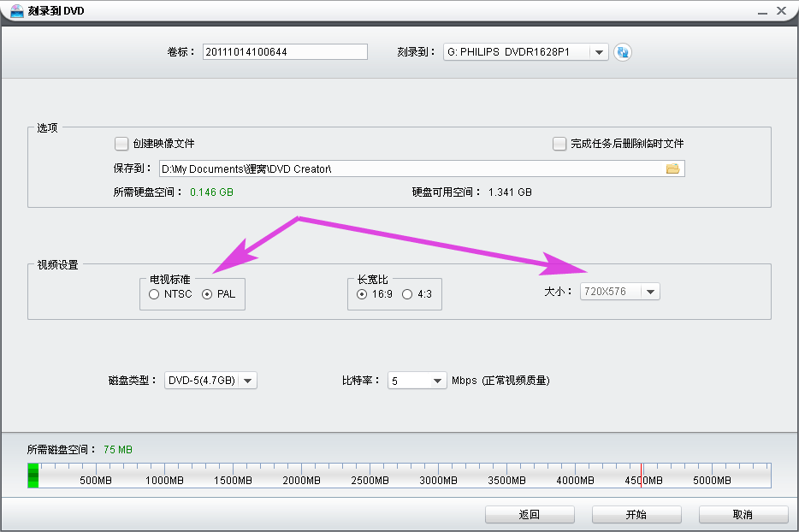The image size is (799, 532).
Task: Click the 1.341 GB available space value
Action: (x=510, y=192)
